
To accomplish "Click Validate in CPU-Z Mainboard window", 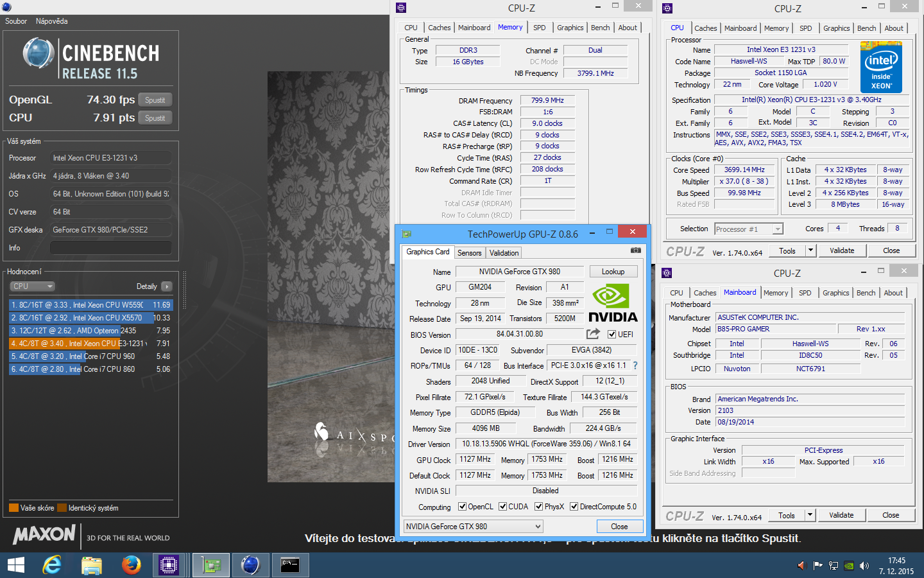I will [x=841, y=515].
